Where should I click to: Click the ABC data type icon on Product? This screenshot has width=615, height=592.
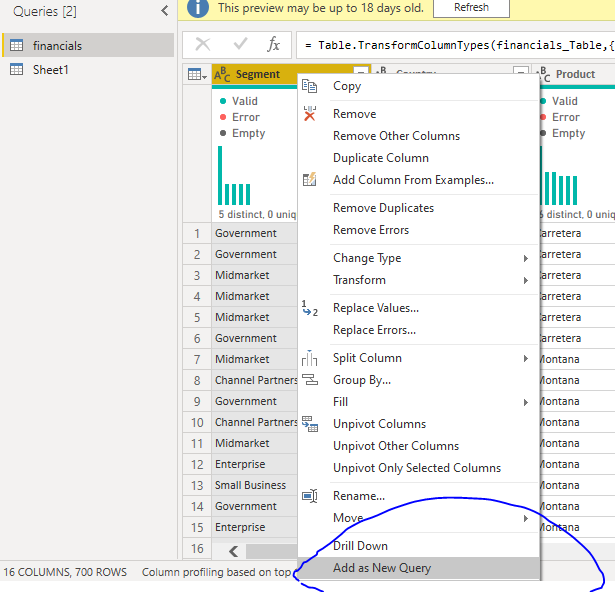tap(546, 74)
